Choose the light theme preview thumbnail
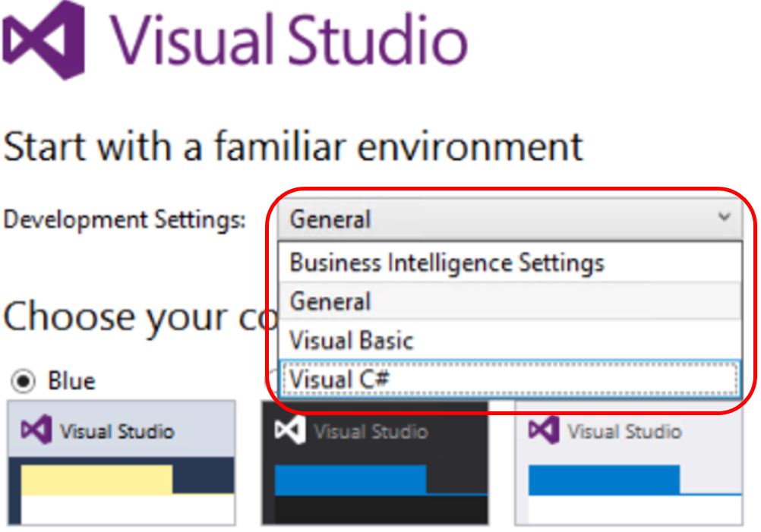 point(628,464)
